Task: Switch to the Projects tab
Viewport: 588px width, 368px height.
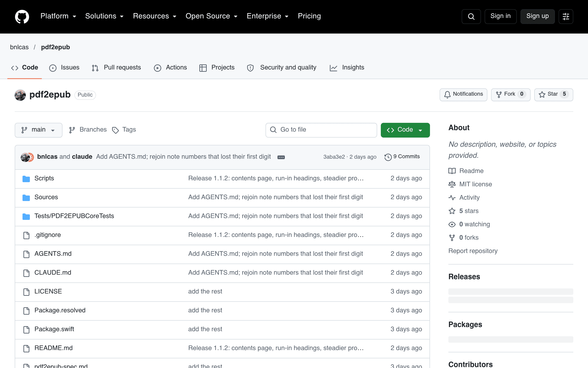Action: (x=217, y=68)
